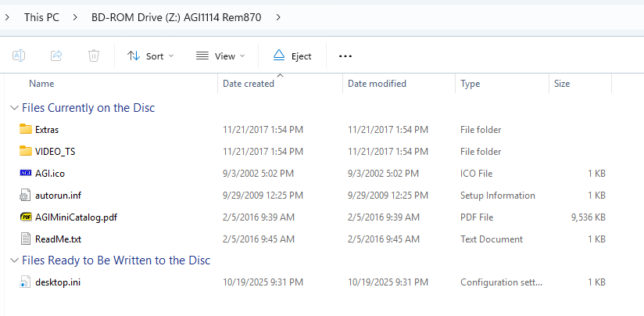This screenshot has width=644, height=316.
Task: Select the VIDEO_TS folder name
Action: [x=55, y=152]
